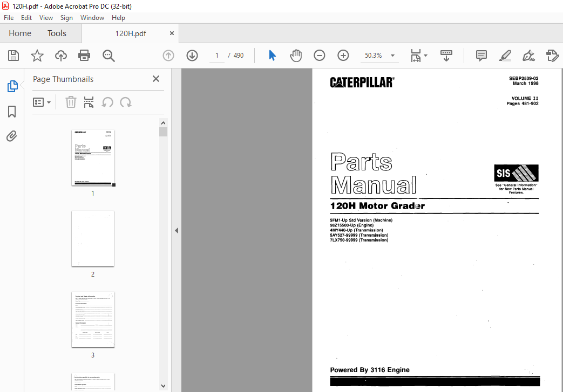Viewport: 563px width, 392px height.
Task: Close the Page Thumbnails panel
Action: tap(156, 79)
